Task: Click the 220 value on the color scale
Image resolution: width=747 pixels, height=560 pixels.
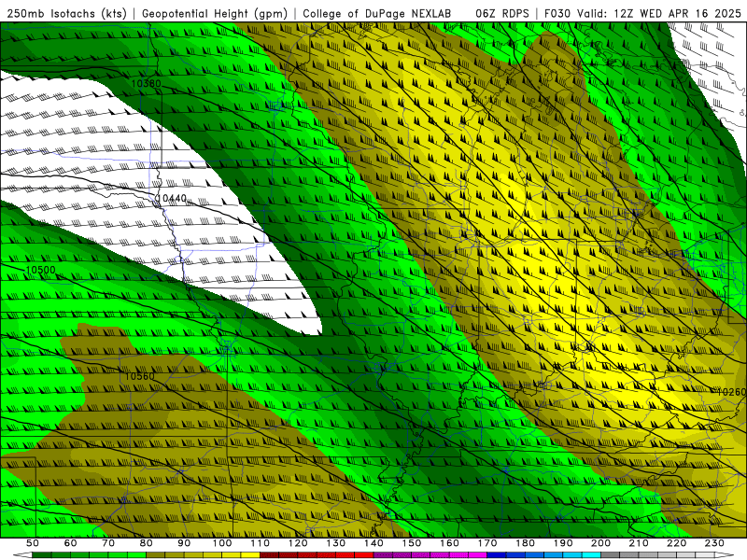Action: click(676, 543)
